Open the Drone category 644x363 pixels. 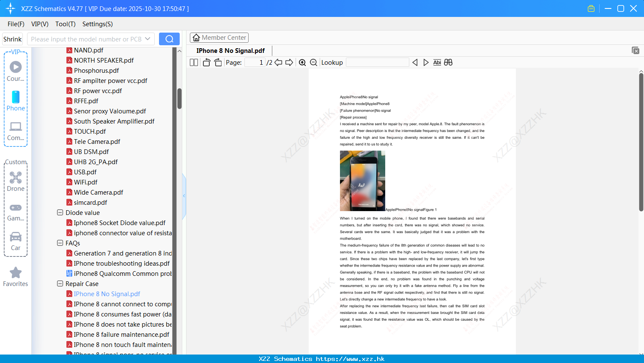[16, 177]
